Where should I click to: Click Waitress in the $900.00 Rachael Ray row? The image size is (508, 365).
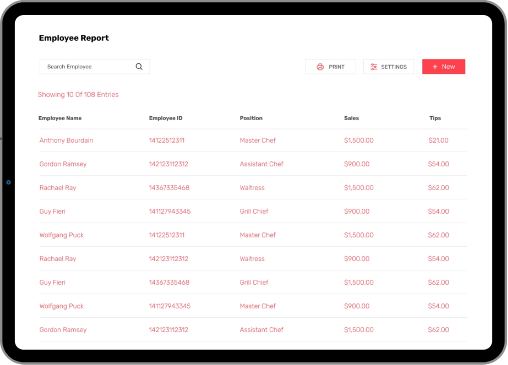(x=252, y=259)
